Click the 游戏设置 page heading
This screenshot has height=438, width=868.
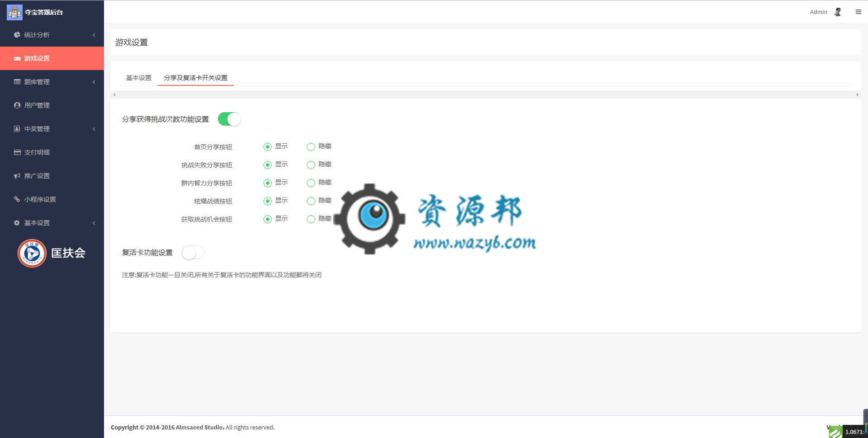(132, 42)
